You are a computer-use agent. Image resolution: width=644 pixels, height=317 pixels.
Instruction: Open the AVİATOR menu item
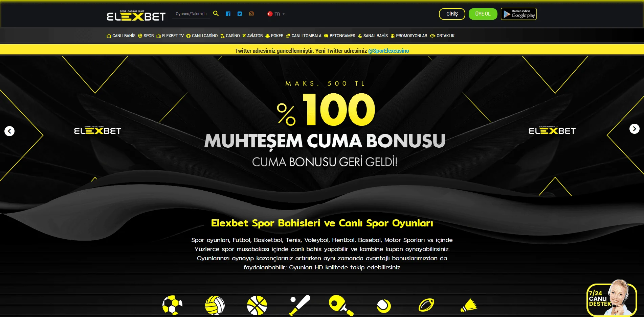click(x=252, y=36)
